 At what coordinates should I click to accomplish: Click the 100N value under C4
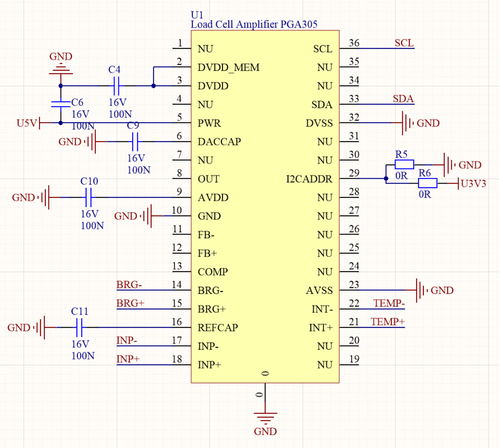click(x=120, y=114)
